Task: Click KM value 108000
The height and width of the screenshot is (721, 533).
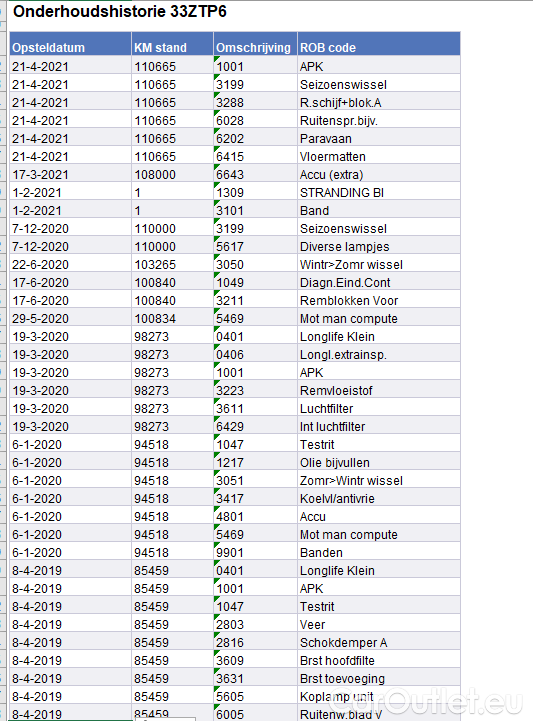Action: [172, 174]
